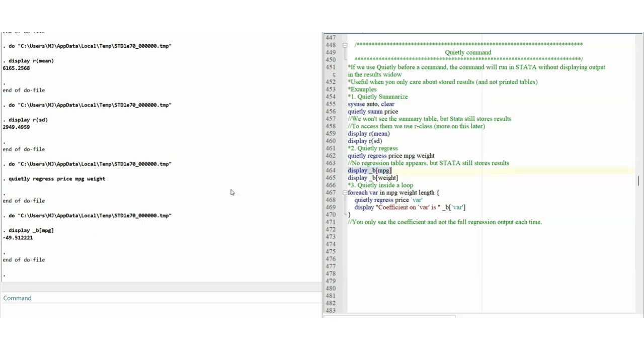
Task: Select the result value 6165.2568
Action: [x=16, y=68]
